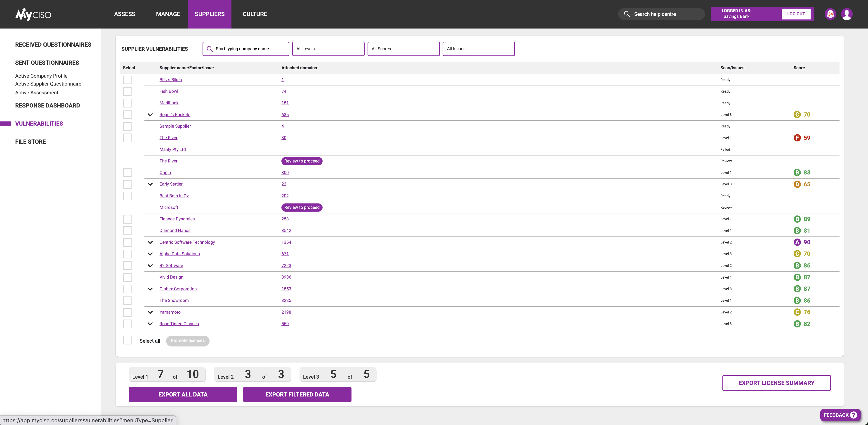Click the grade F badge for The River
This screenshot has width=868, height=425.
click(797, 138)
